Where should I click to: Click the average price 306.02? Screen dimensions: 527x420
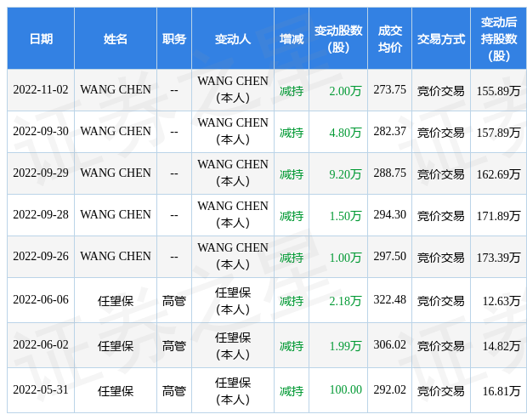click(390, 345)
